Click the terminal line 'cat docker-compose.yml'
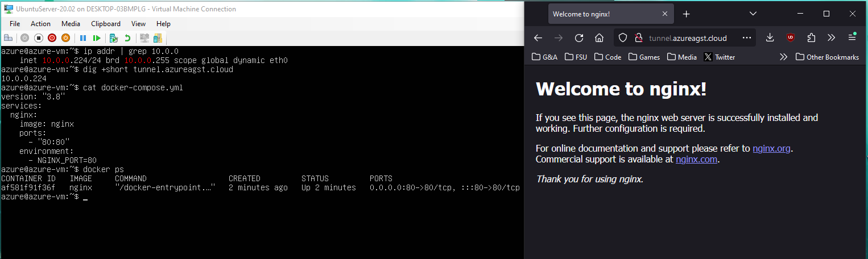This screenshot has height=259, width=868. click(x=133, y=87)
